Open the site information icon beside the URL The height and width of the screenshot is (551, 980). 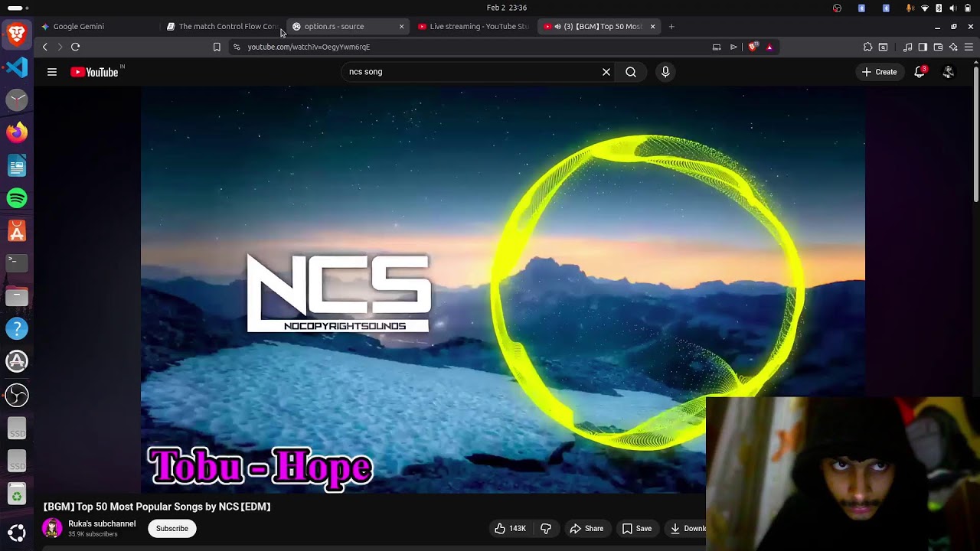click(x=237, y=47)
